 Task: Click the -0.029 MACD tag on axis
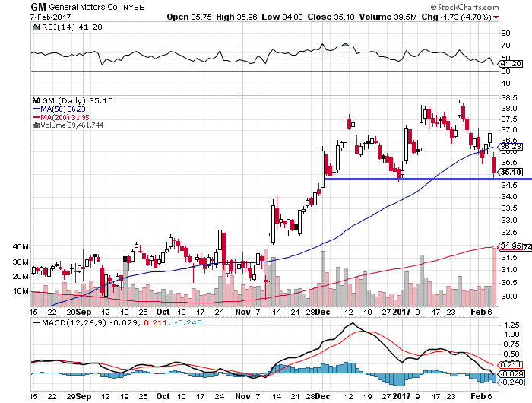click(511, 374)
